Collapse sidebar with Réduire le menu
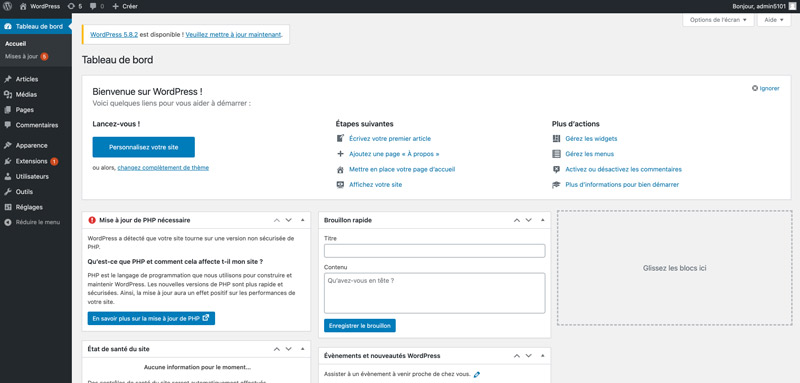800x383 pixels. pos(32,222)
